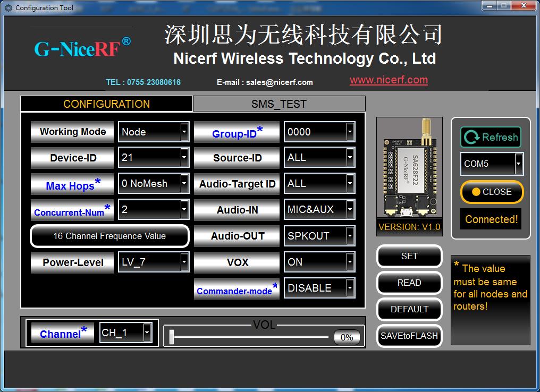This screenshot has height=392, width=540.
Task: Open the Commander-mode dropdown showing DISABLE
Action: tap(319, 288)
